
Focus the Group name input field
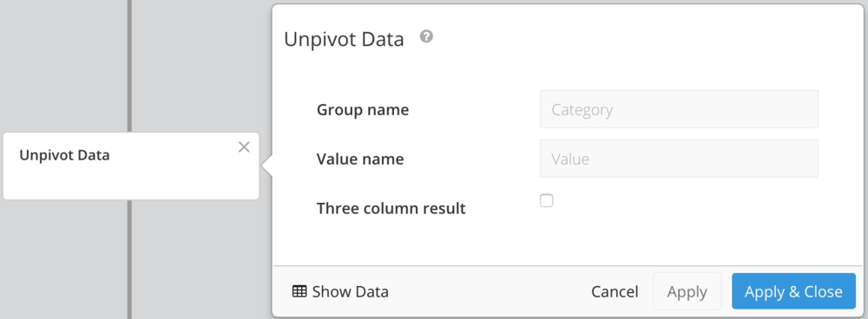point(679,109)
